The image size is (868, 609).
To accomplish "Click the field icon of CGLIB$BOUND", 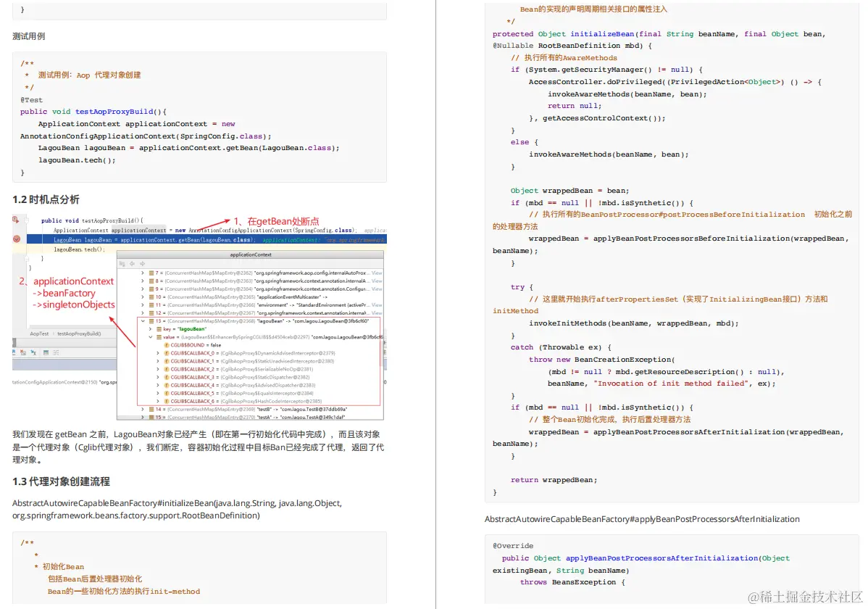I will point(167,345).
